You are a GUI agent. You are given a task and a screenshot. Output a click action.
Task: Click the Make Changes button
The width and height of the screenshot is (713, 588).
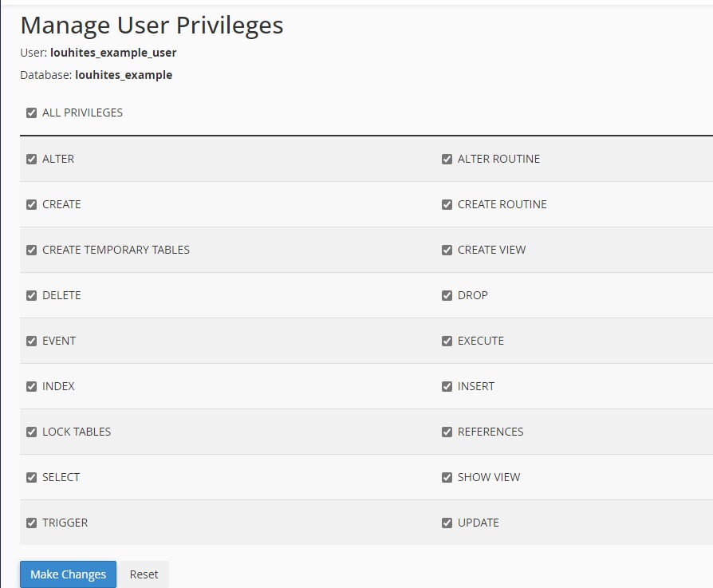coord(68,574)
